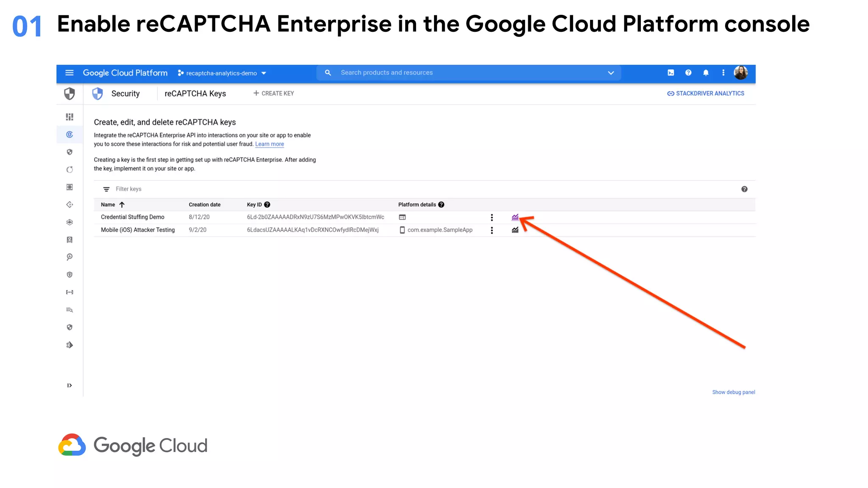Open the three-dot menu for Mobile (iOS) Attacker Testing
Screen dimensions: 868x488
492,230
